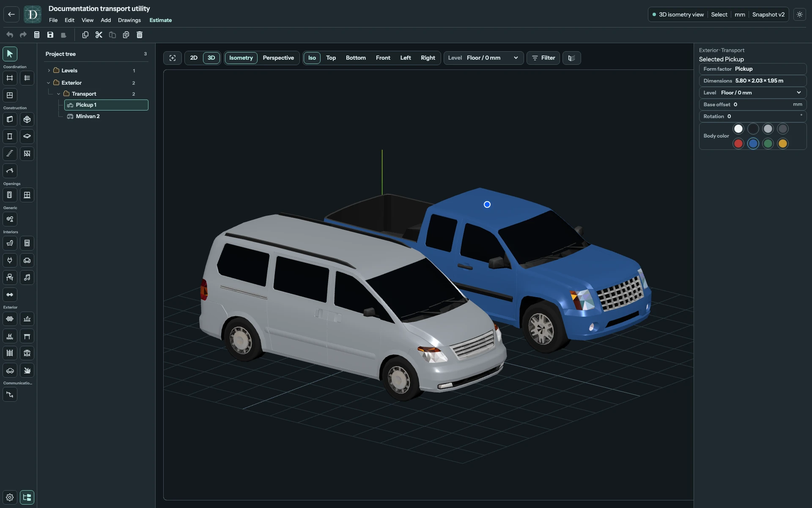Choose the window tool under Openings
This screenshot has height=508, width=812.
[27, 195]
